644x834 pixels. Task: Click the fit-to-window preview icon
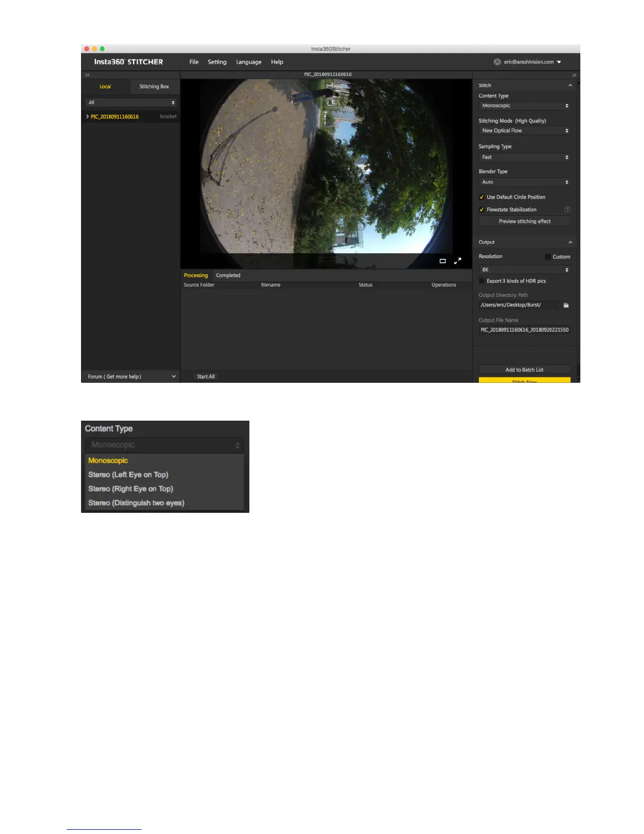(442, 261)
